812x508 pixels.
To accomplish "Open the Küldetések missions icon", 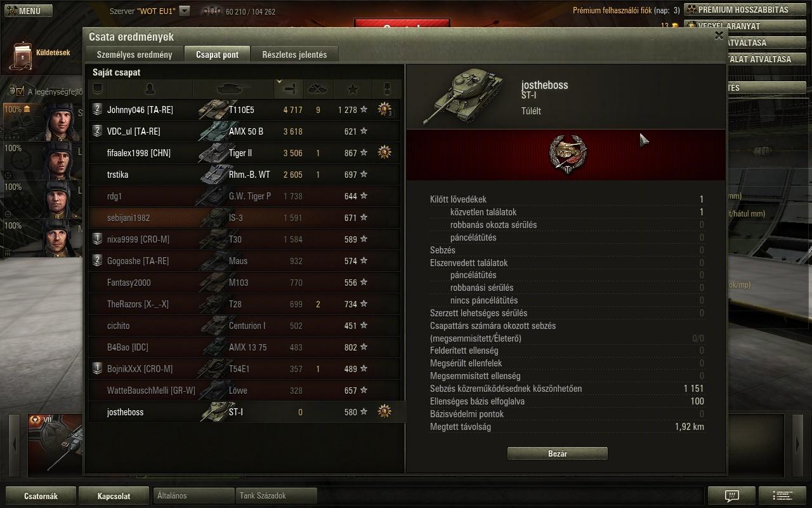I will point(23,56).
